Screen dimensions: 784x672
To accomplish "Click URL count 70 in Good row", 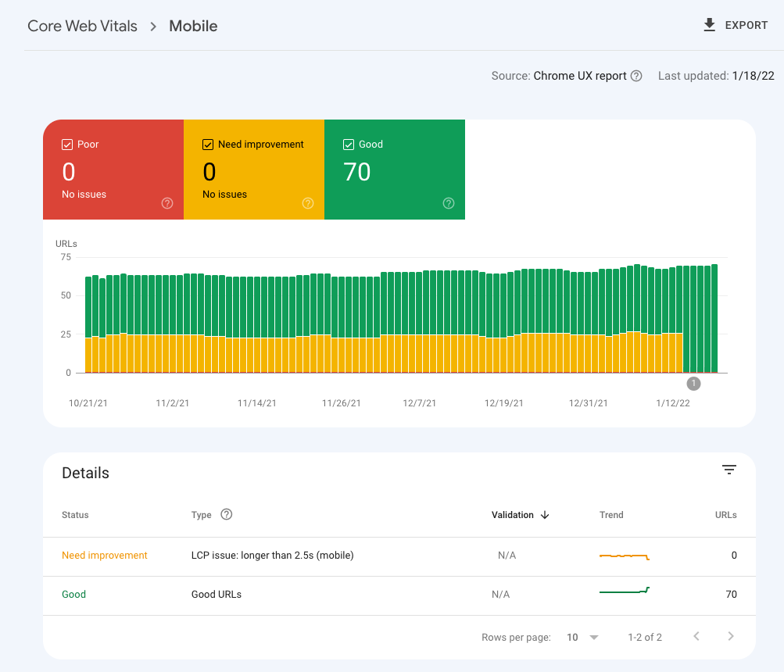I will [731, 595].
